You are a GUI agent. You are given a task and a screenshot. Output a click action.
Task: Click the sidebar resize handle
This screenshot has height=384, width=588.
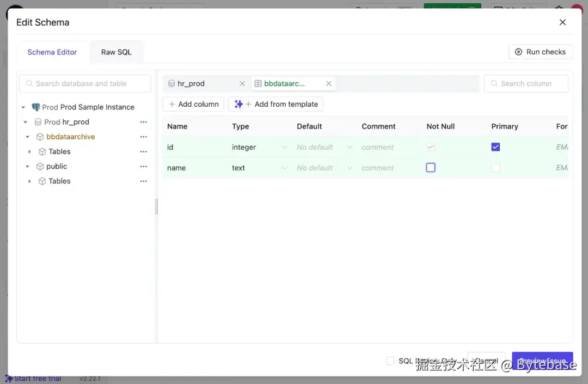[x=156, y=206]
